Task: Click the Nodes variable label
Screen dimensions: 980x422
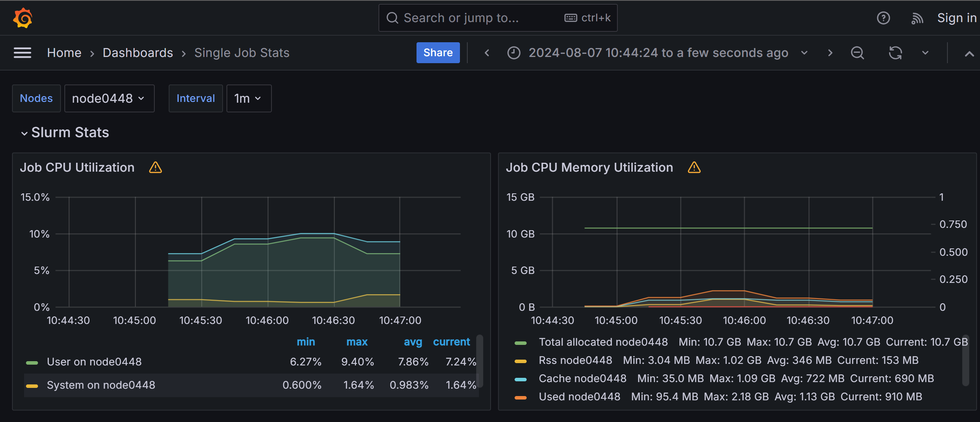Action: pyautogui.click(x=36, y=98)
